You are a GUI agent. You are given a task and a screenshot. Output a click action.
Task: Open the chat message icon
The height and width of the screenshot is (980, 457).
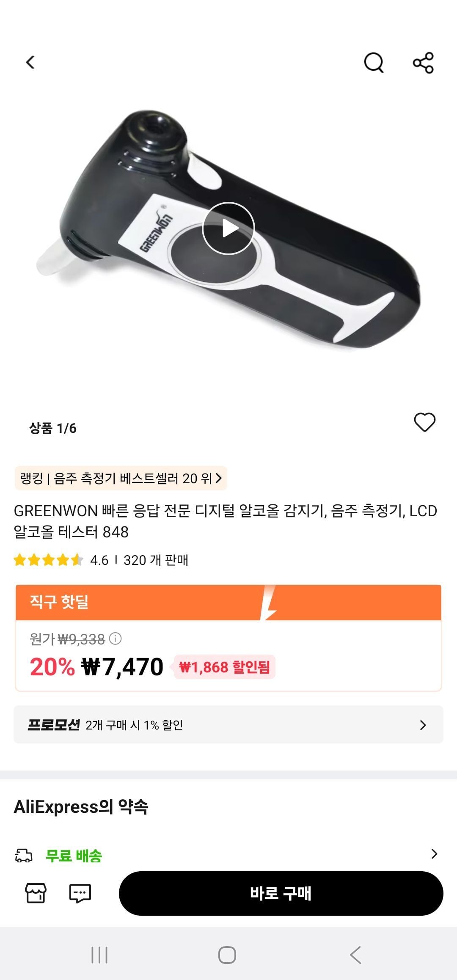(80, 893)
